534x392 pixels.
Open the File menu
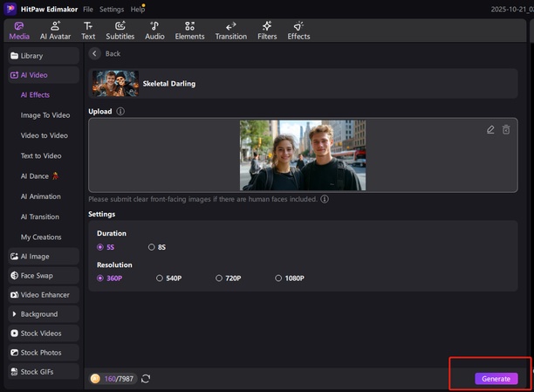pos(88,9)
